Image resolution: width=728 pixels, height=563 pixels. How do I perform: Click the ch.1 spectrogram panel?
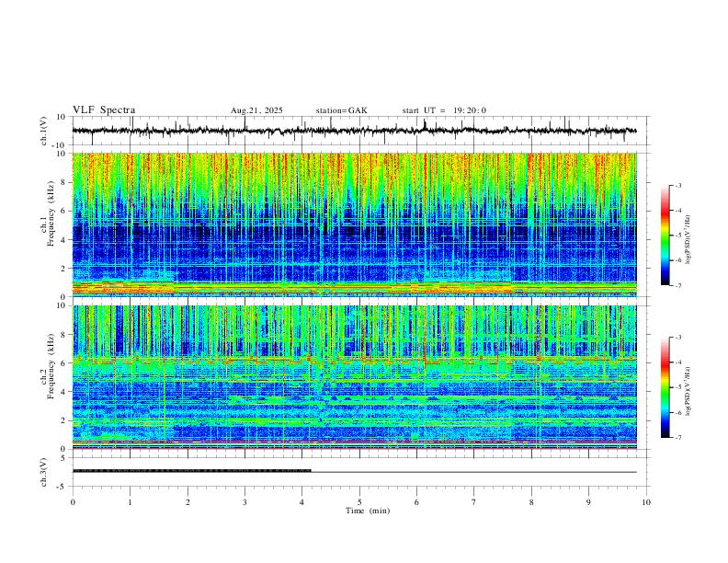tap(354, 224)
